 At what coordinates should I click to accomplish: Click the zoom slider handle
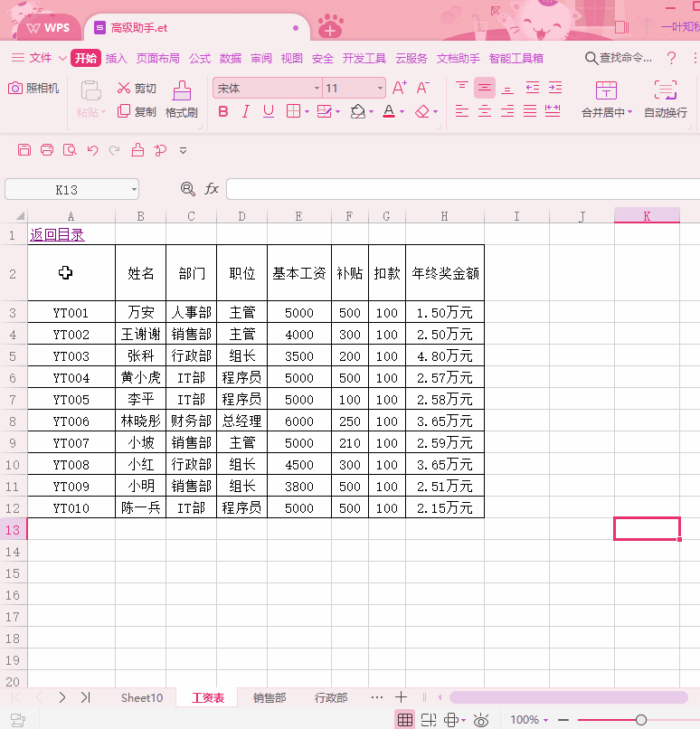tap(641, 720)
